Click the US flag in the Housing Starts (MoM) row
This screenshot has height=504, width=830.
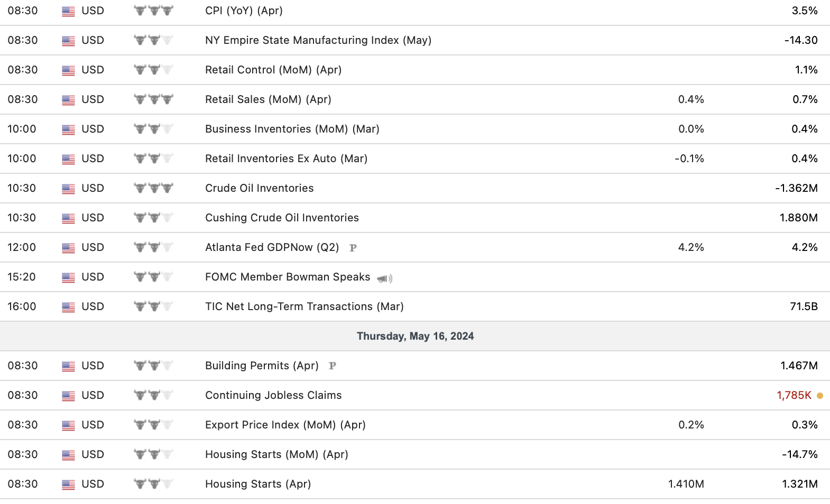[x=68, y=455]
